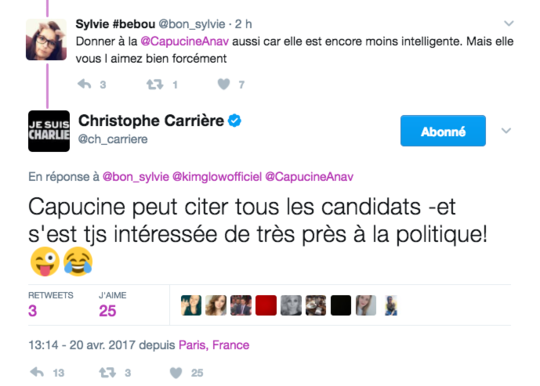Like Christophe Carrière's tweet with heart

pyautogui.click(x=176, y=373)
